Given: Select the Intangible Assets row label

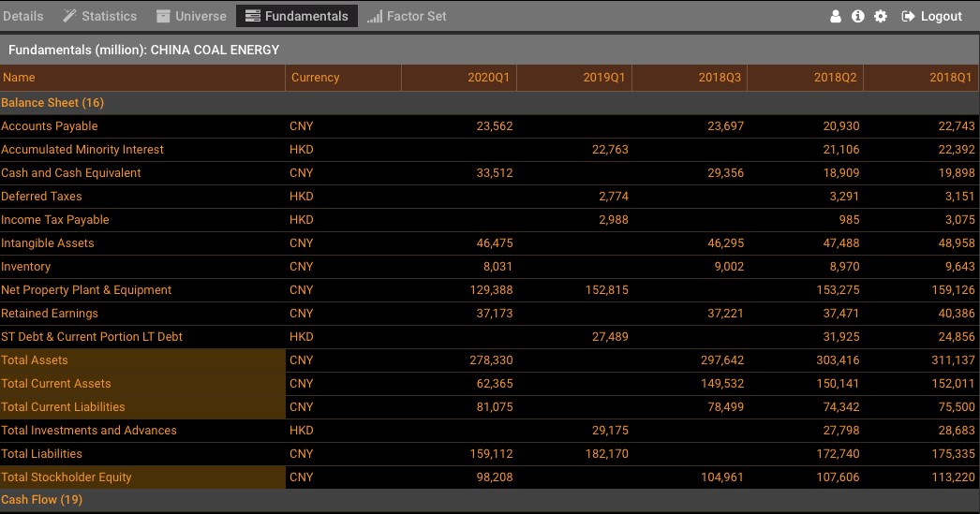Looking at the screenshot, I should coord(48,242).
